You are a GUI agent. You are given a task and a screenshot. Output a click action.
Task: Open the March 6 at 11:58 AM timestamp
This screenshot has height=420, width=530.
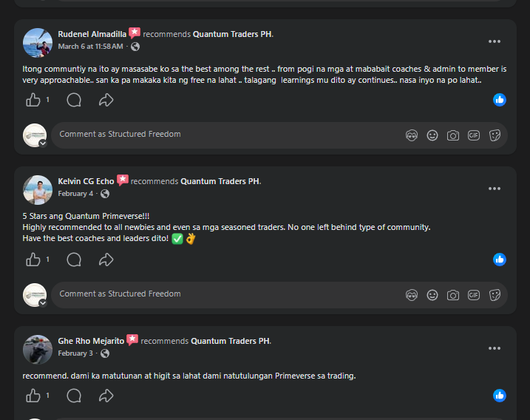90,46
